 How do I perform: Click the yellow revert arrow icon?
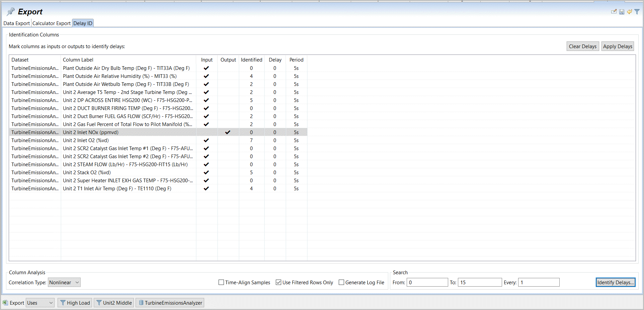629,12
